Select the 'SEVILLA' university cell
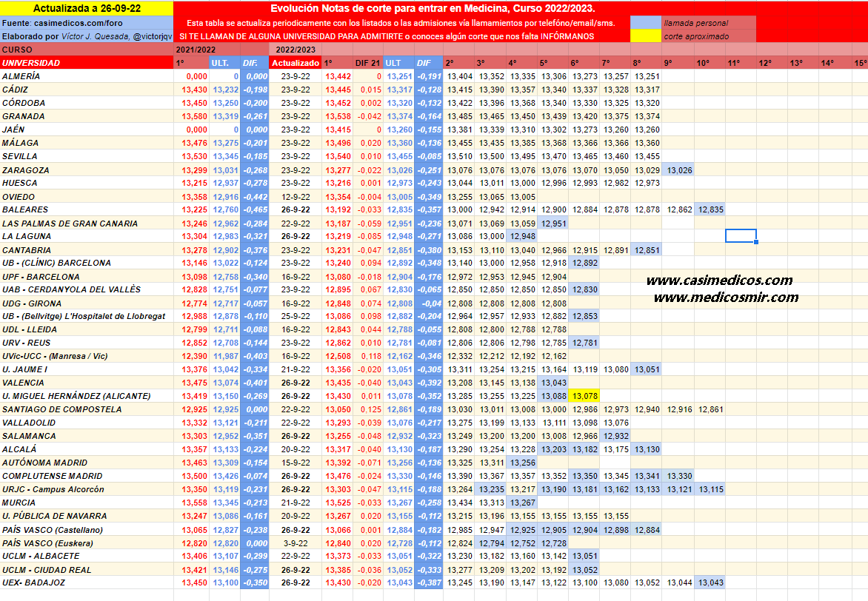This screenshot has height=601, width=868. pyautogui.click(x=87, y=156)
